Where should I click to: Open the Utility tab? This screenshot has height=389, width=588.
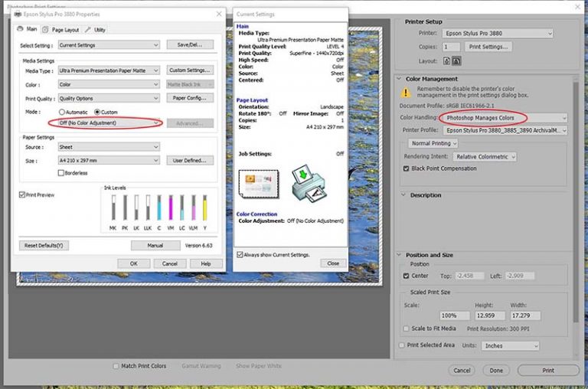pyautogui.click(x=95, y=30)
